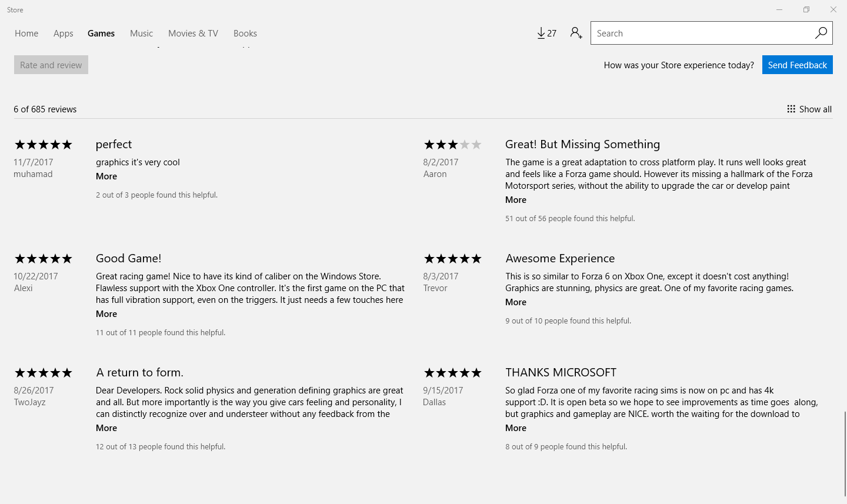The image size is (847, 504).
Task: Expand the 'A return to form.' review
Action: [106, 428]
